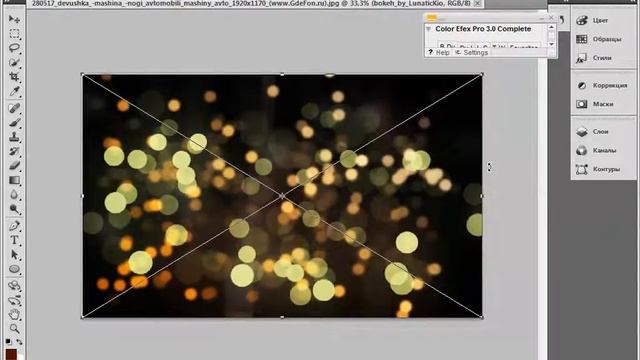Select the Rectangular Marquee tool

coord(14,33)
